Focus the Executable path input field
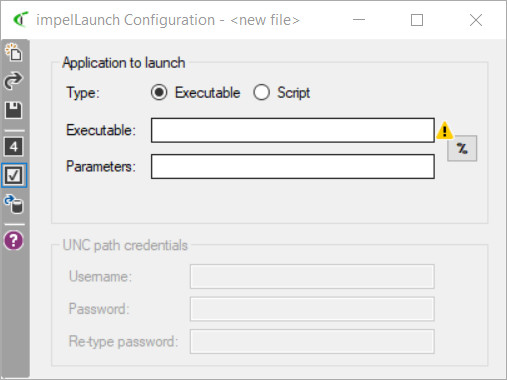The width and height of the screenshot is (507, 380). click(x=293, y=130)
